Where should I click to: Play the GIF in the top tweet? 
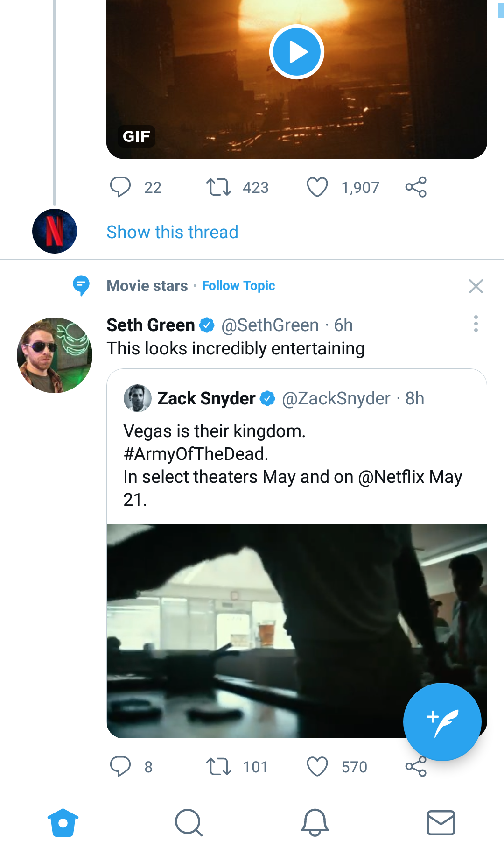tap(296, 52)
